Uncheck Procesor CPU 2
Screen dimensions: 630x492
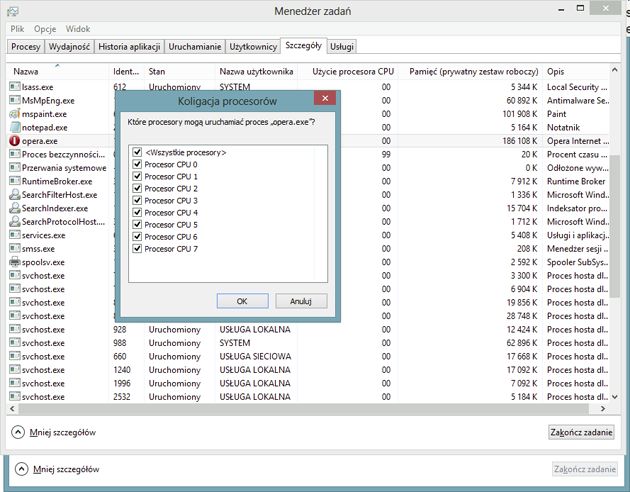click(137, 188)
